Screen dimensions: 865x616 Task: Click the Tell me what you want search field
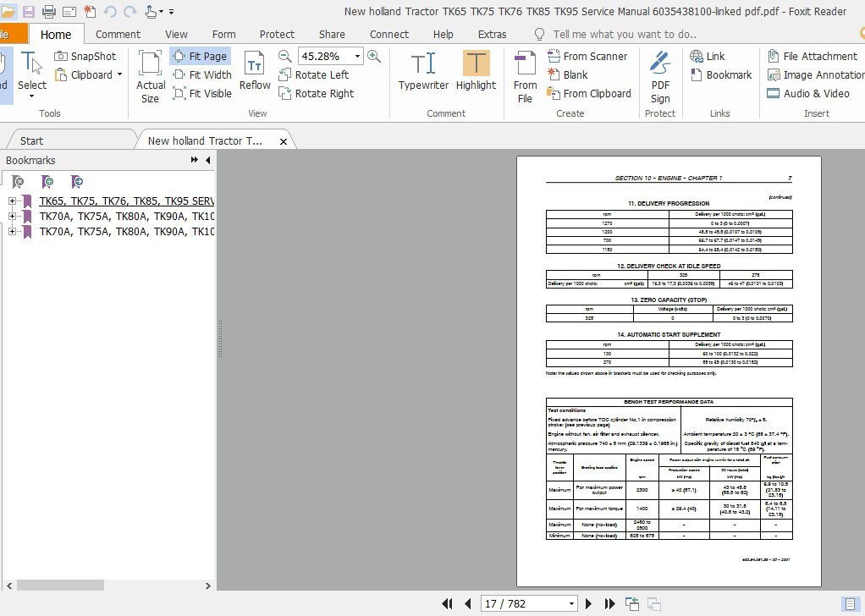(625, 34)
